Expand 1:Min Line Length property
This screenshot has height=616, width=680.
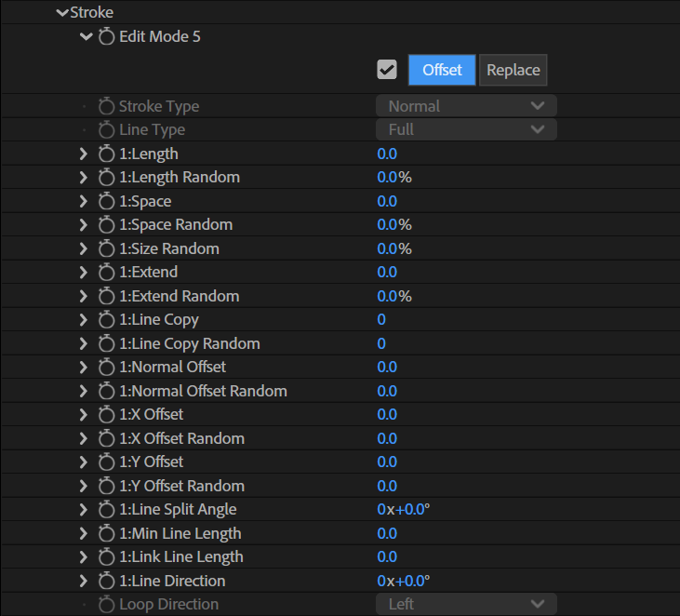tap(84, 533)
